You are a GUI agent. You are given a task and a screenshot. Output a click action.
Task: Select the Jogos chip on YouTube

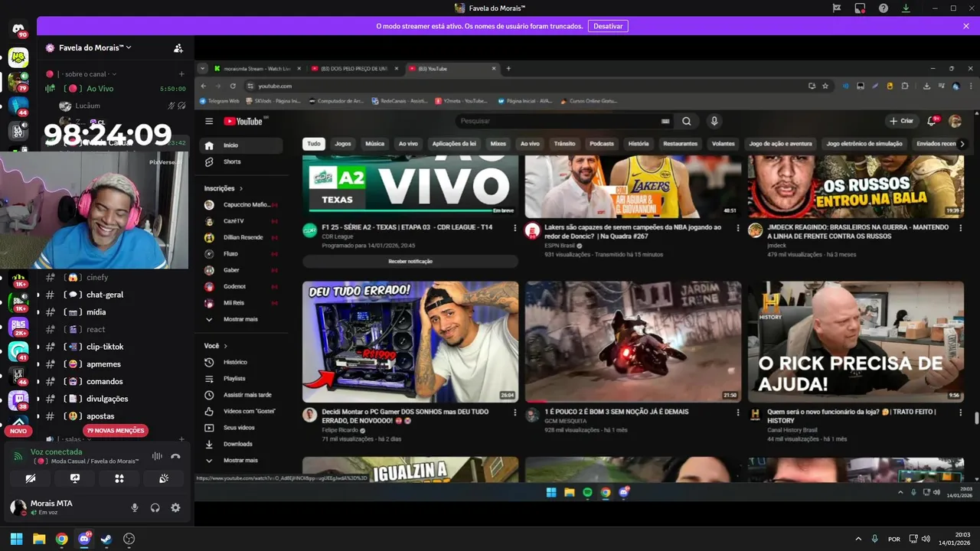tap(343, 144)
